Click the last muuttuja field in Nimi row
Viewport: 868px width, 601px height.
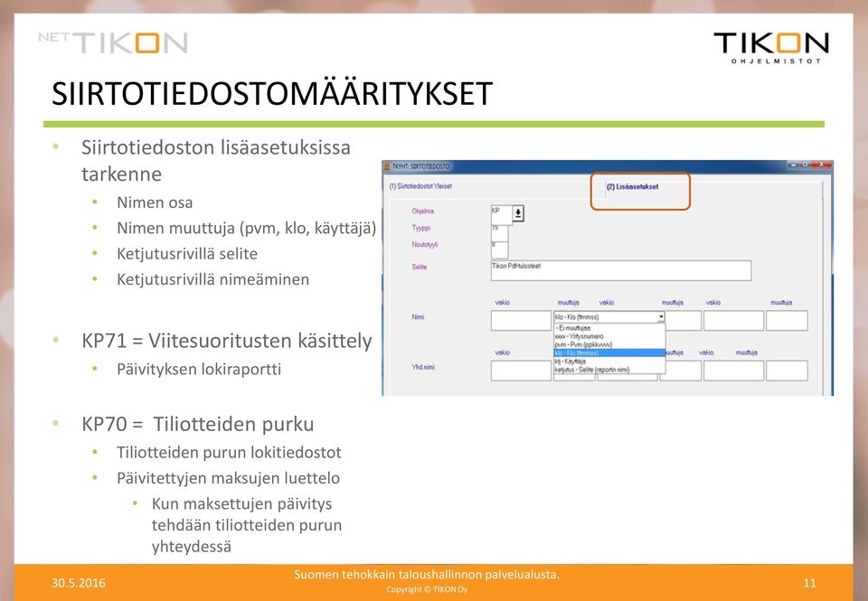pos(787,321)
